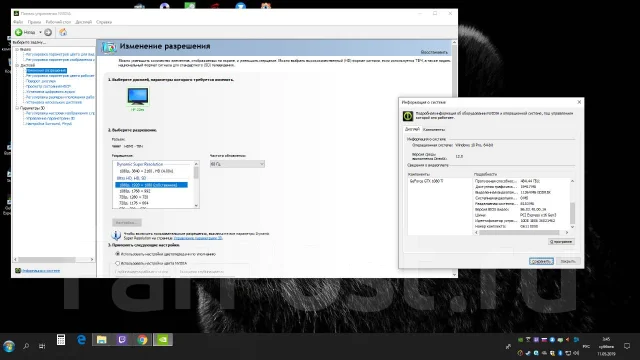
Task: Select default color settings radio button
Action: [118, 254]
